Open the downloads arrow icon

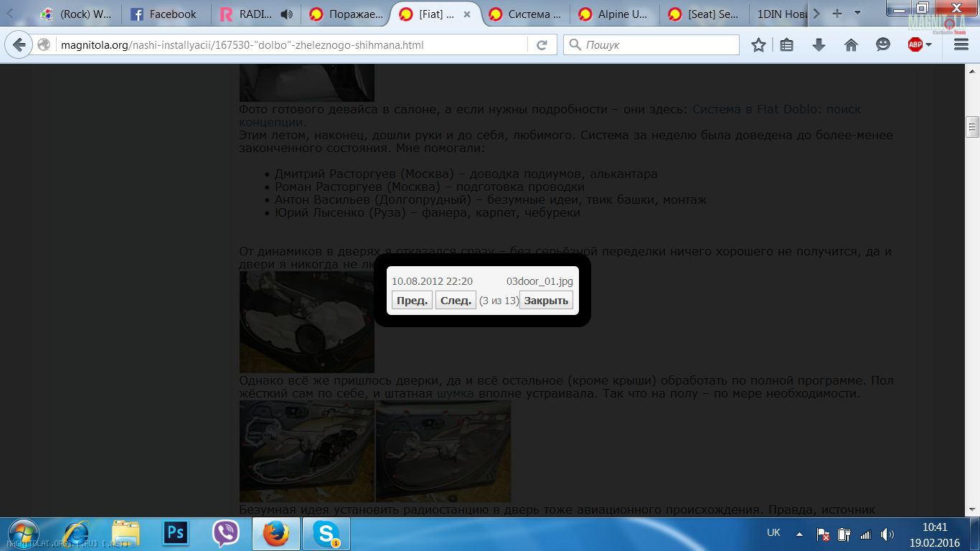pos(819,45)
